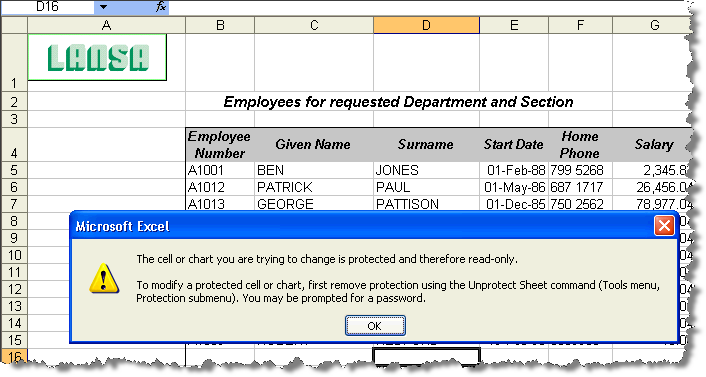Screen dimensions: 706x377
Task: Select column F header
Action: click(580, 25)
